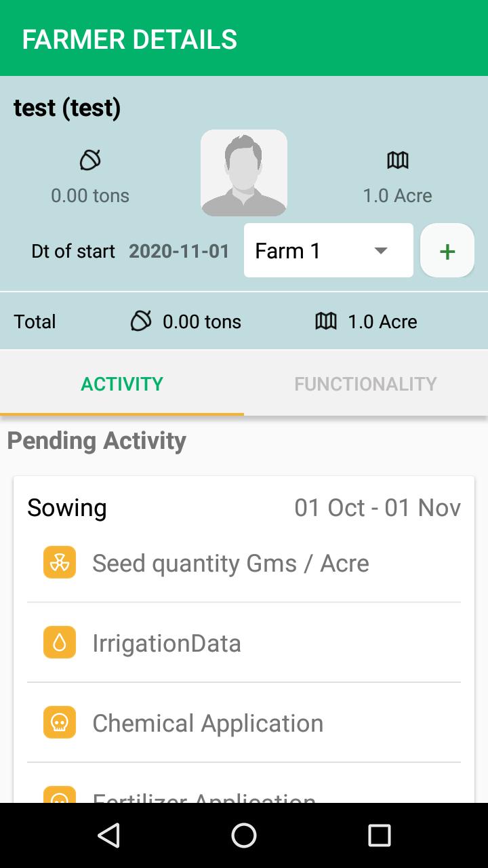
Task: Tap the Android home circle button
Action: point(244,835)
